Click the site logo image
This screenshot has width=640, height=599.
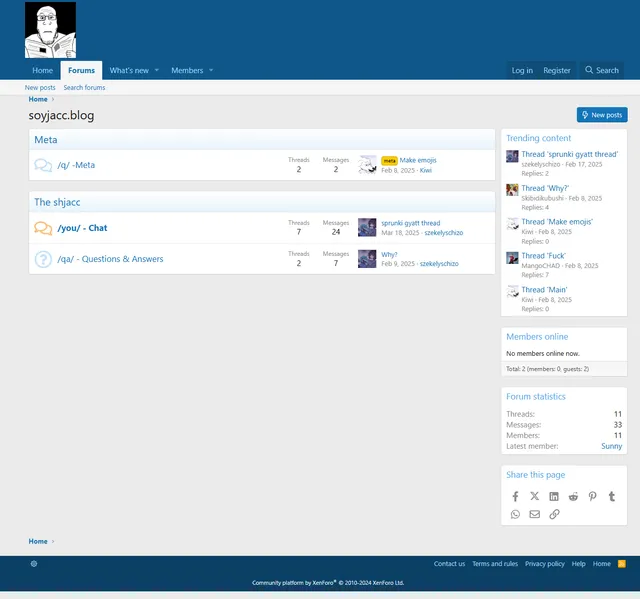coord(50,30)
